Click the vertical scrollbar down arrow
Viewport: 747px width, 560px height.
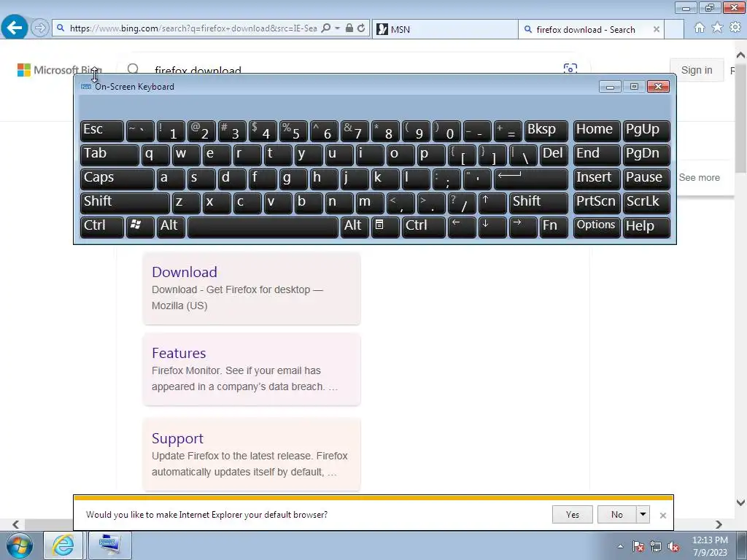pos(740,502)
